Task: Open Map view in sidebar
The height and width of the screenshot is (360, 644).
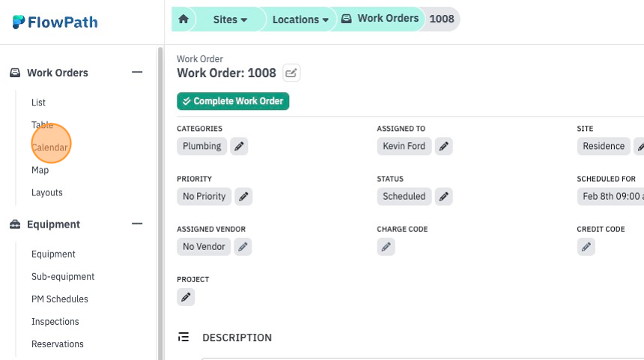Action: click(x=40, y=170)
